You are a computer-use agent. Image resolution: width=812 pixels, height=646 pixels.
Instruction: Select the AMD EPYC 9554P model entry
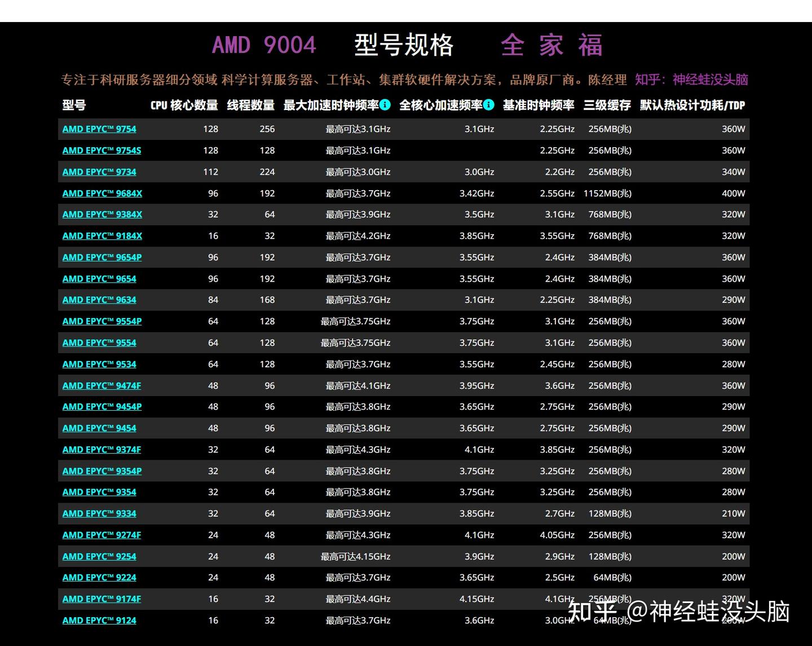(101, 321)
